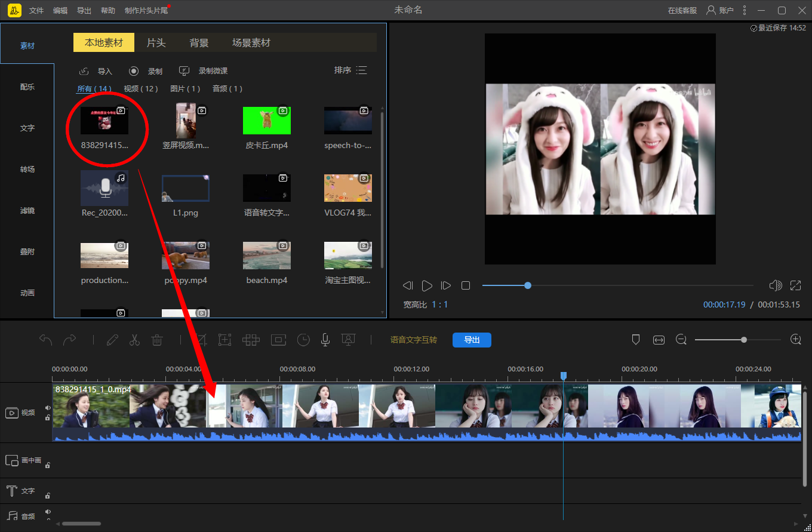812x532 pixels.
Task: Click the zoom in timeline plus icon
Action: pos(795,339)
